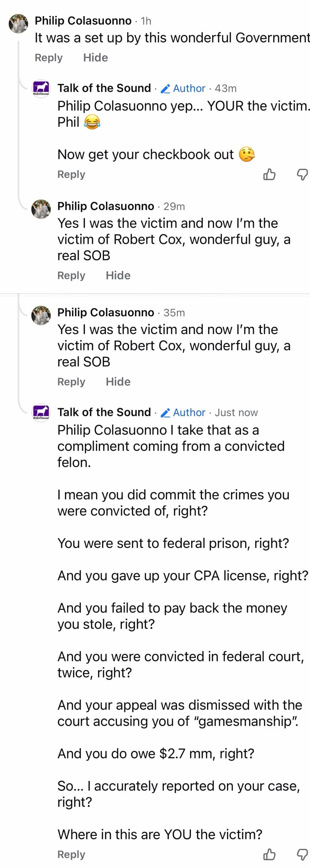Hide the 35m 'real SOB' comment

[118, 382]
